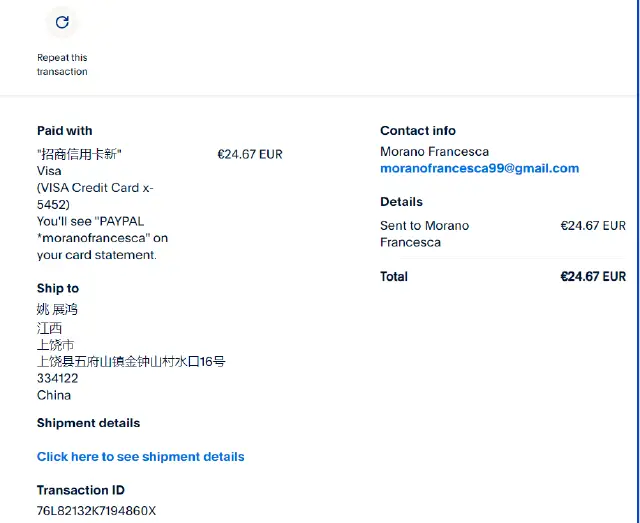
Task: Click the transaction ID number 76L82132K7194860X
Action: click(96, 511)
